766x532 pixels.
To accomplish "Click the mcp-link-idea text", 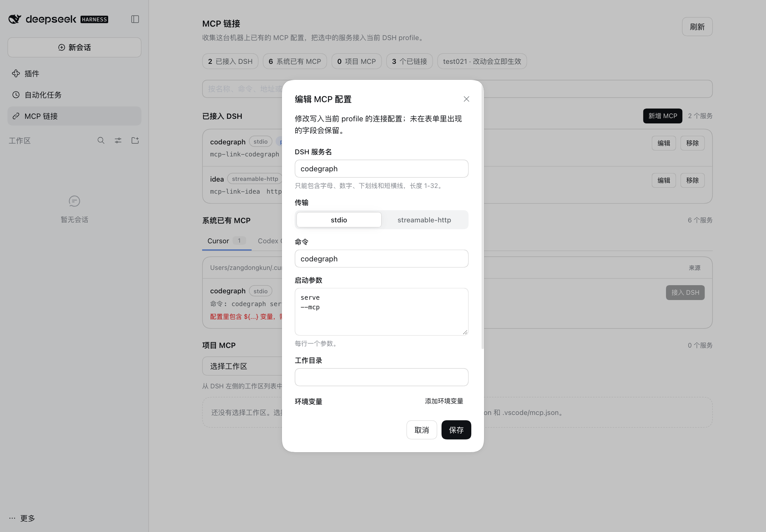I will click(235, 191).
